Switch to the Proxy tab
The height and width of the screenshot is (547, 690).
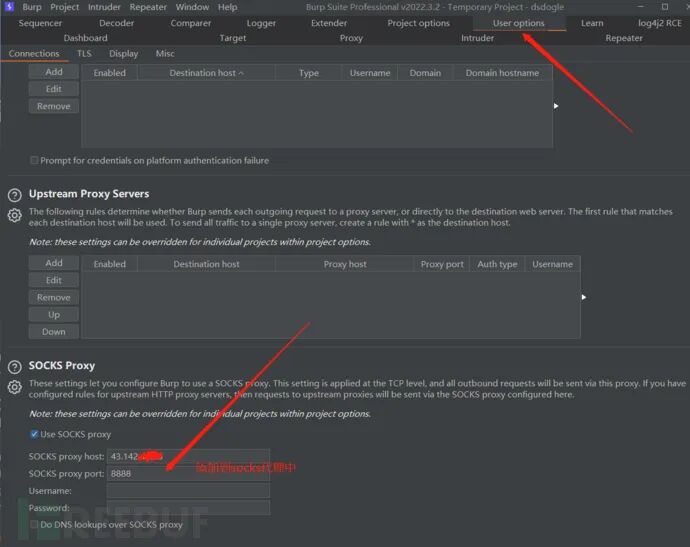pyautogui.click(x=351, y=38)
